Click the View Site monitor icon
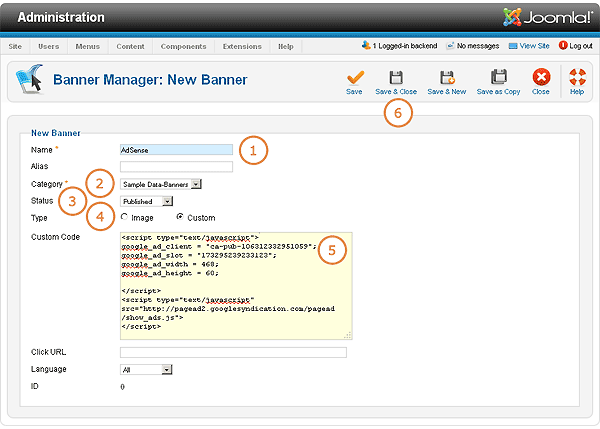Viewport: 600px width, 429px height. (x=513, y=46)
